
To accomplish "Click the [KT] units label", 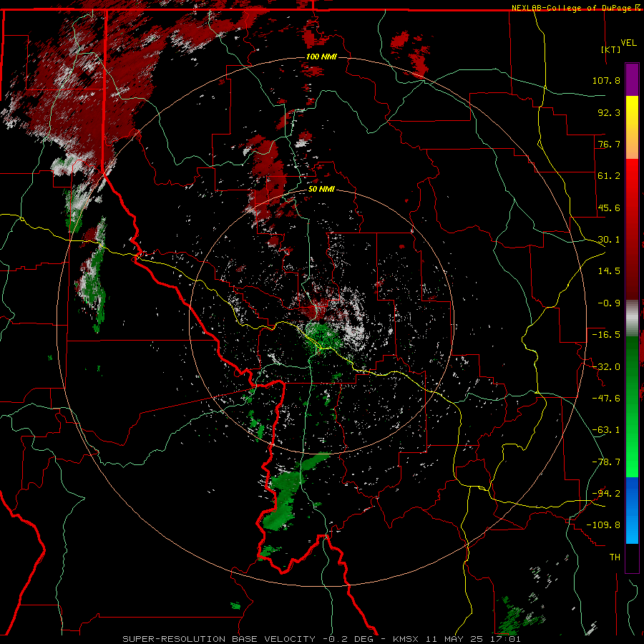I will [610, 49].
